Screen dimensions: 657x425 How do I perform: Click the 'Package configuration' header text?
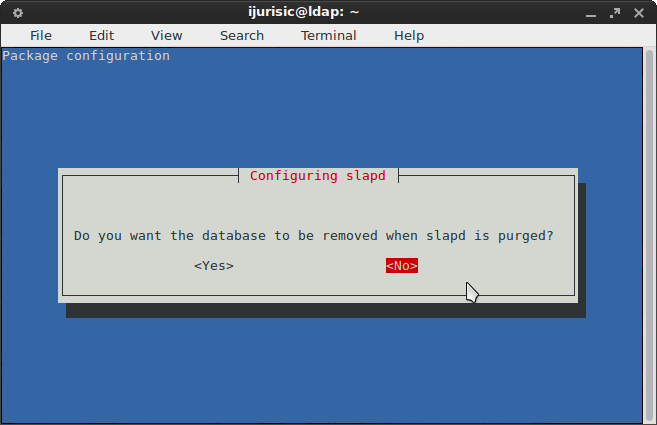pos(86,56)
